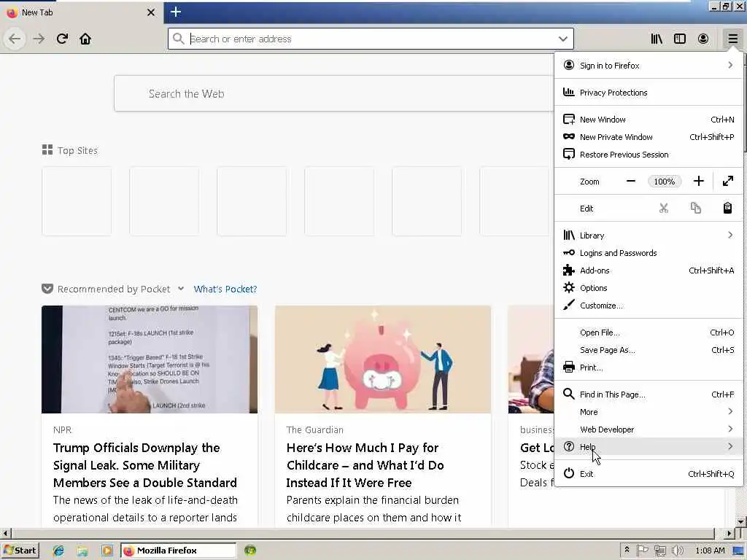Click the Action Center flag tray icon
This screenshot has height=560, width=747.
642,551
